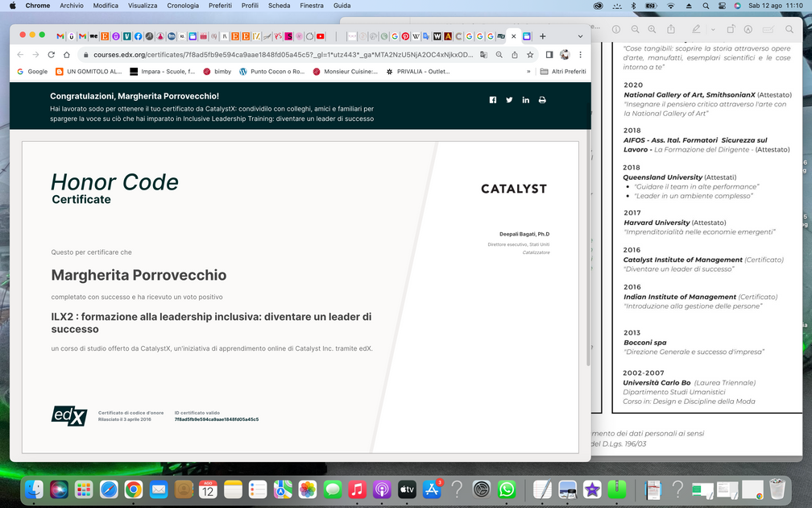The image size is (812, 508).
Task: Open the Impara - Scuole bookmark
Action: point(162,72)
